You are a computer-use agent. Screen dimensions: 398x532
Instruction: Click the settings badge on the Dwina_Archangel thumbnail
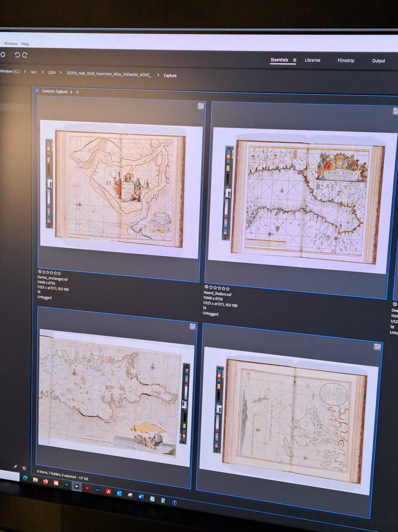click(x=201, y=106)
